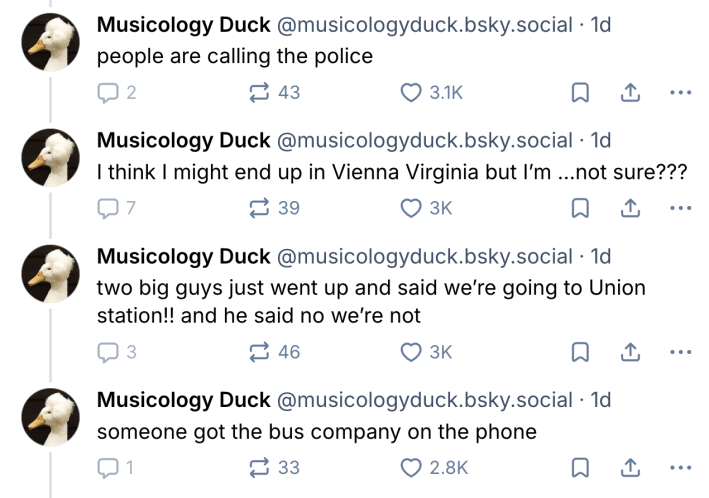Share the 'people are calling the police' post
Image resolution: width=709 pixels, height=498 pixels.
click(x=631, y=93)
